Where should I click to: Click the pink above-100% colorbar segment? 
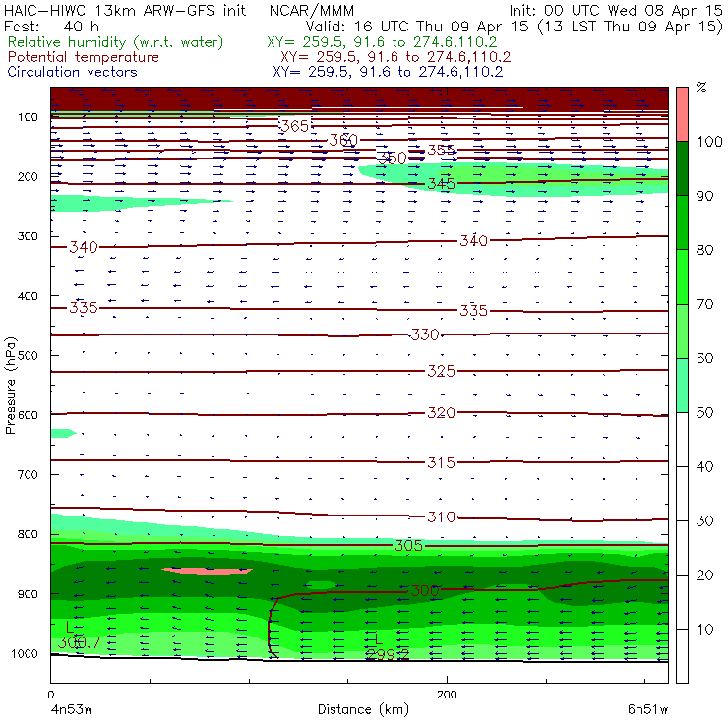(682, 114)
